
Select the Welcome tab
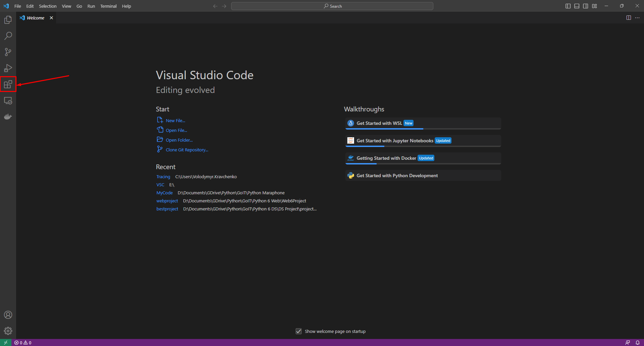35,18
